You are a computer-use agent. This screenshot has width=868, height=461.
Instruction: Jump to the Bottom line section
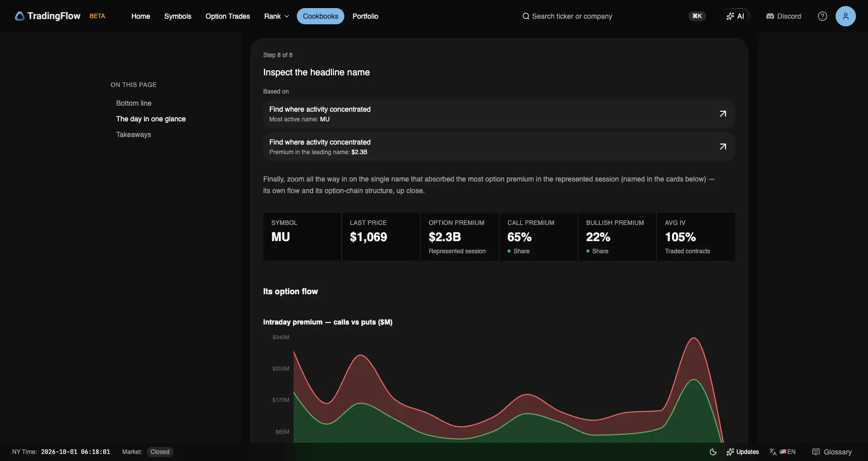point(134,103)
